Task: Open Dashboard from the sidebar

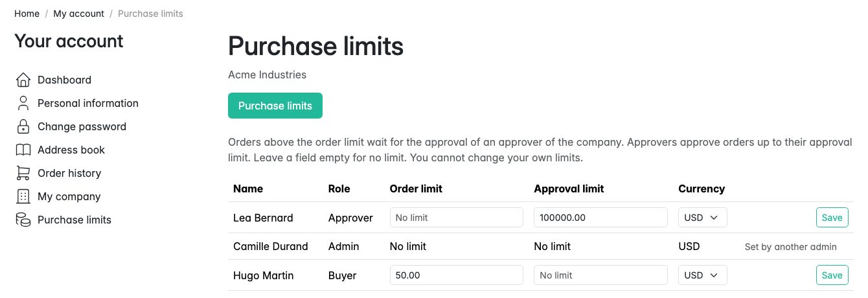Action: [64, 80]
